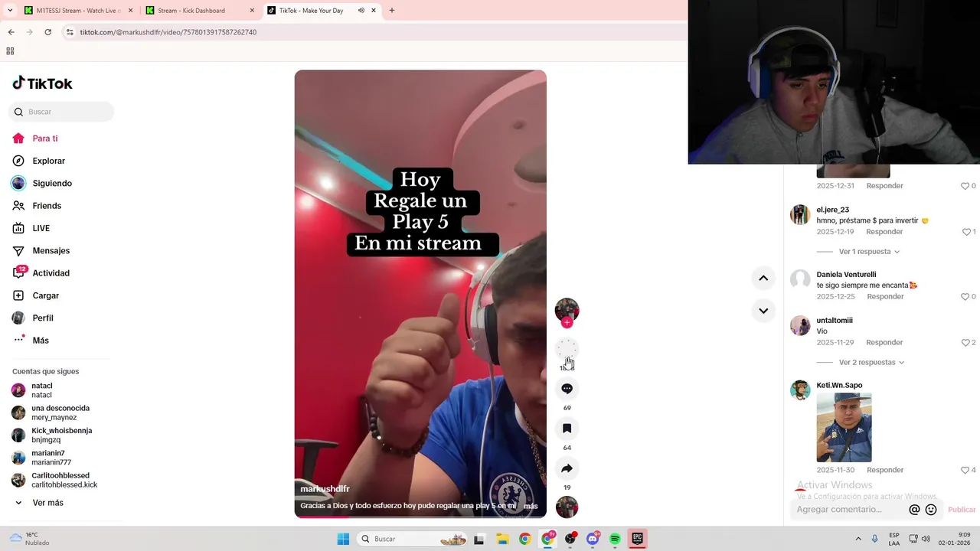The width and height of the screenshot is (980, 551).
Task: Click the Buscar search field in TikTok
Action: pos(61,112)
